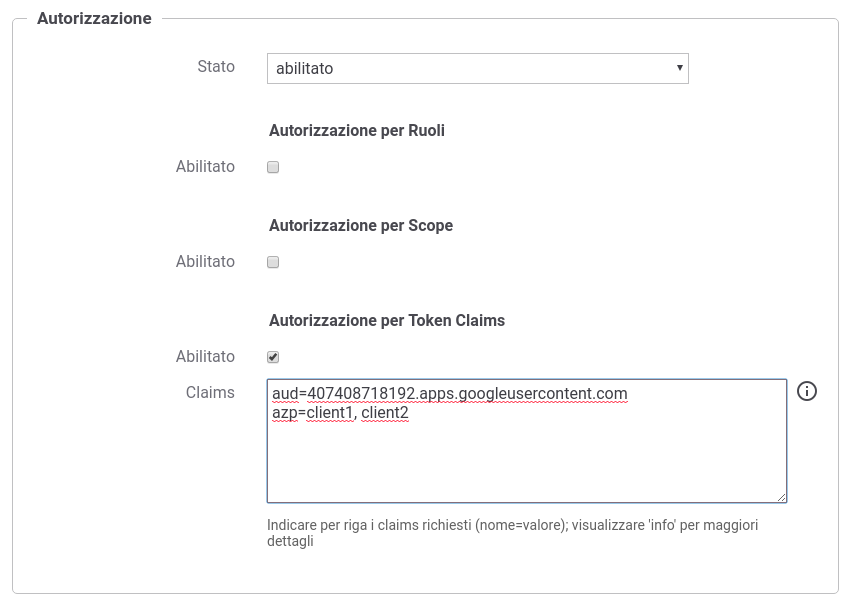Image resolution: width=856 pixels, height=601 pixels.
Task: Place the cursor in the azp=client1, client2 line
Action: click(340, 413)
